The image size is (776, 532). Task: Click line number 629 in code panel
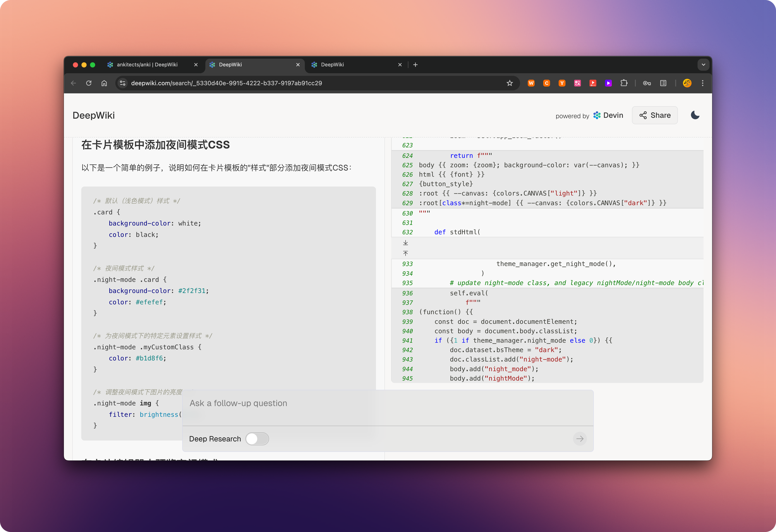click(x=407, y=203)
